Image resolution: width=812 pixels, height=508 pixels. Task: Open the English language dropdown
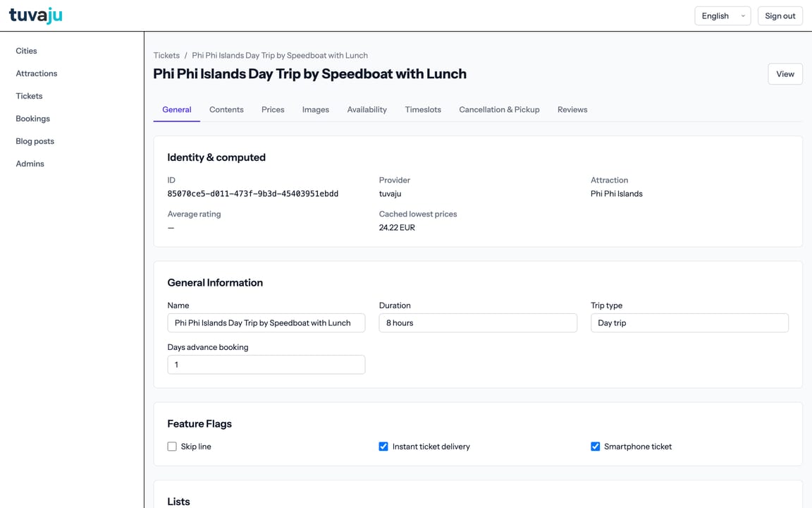point(722,16)
